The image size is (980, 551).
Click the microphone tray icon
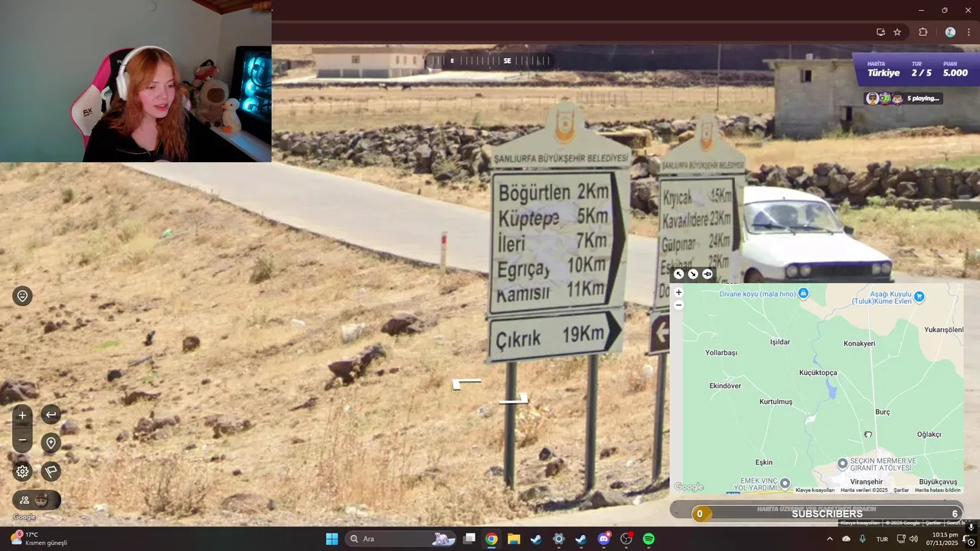pyautogui.click(x=863, y=539)
